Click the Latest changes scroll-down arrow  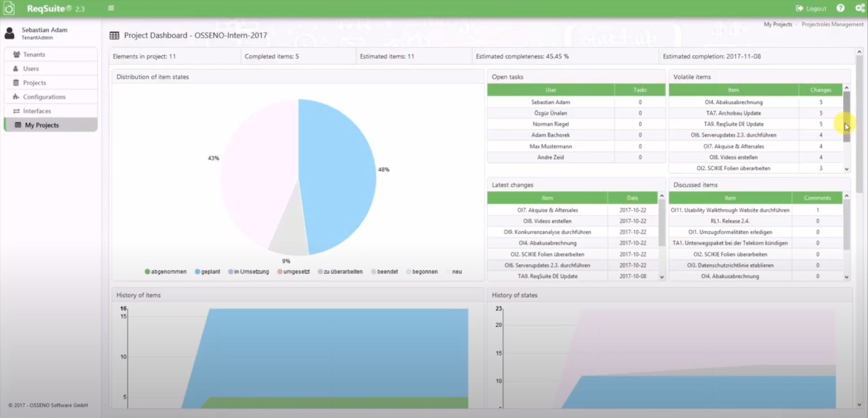(x=662, y=277)
